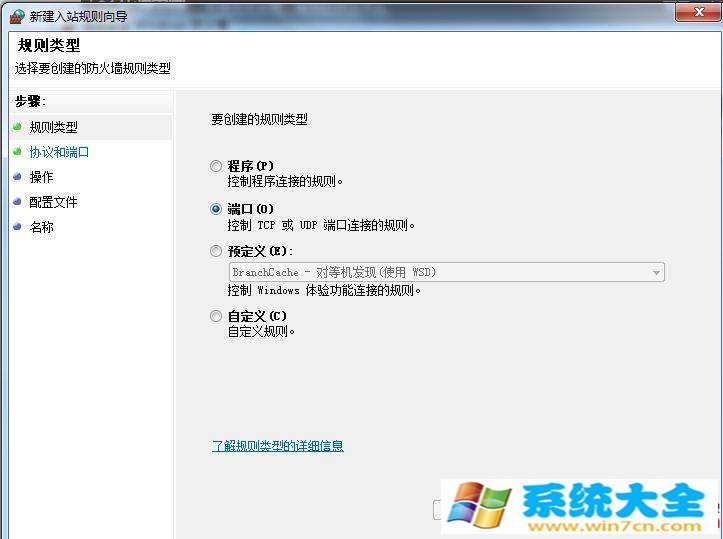Click the subtitle 选择要创建的防火墙规则类型

click(93, 69)
